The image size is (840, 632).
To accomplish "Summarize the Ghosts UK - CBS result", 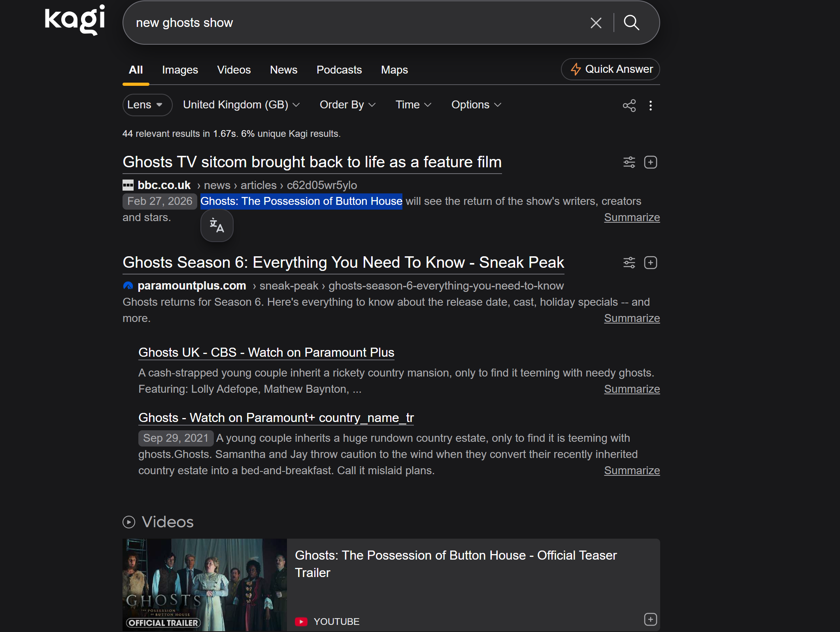I will coord(632,389).
